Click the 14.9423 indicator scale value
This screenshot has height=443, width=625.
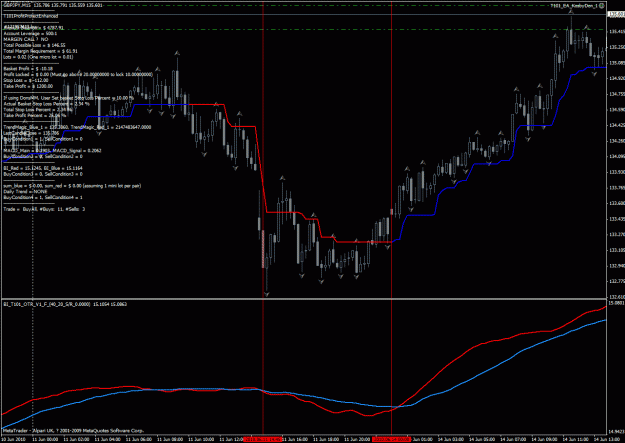tap(616, 431)
